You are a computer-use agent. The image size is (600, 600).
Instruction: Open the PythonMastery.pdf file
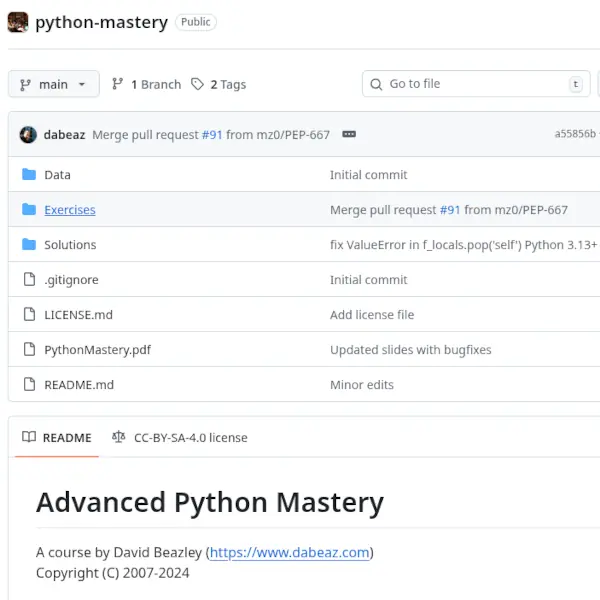(x=98, y=350)
